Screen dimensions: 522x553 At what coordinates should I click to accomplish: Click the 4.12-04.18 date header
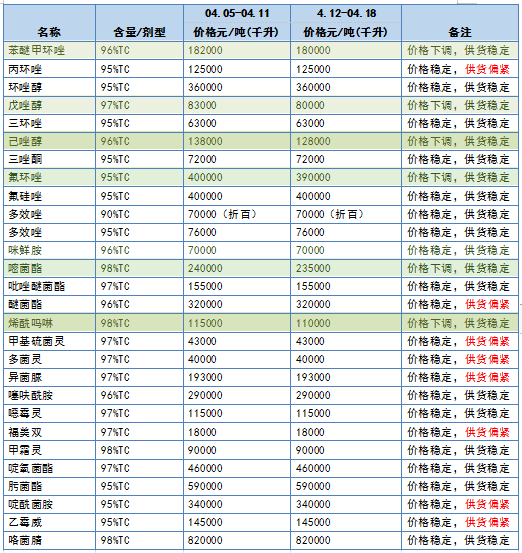click(346, 14)
